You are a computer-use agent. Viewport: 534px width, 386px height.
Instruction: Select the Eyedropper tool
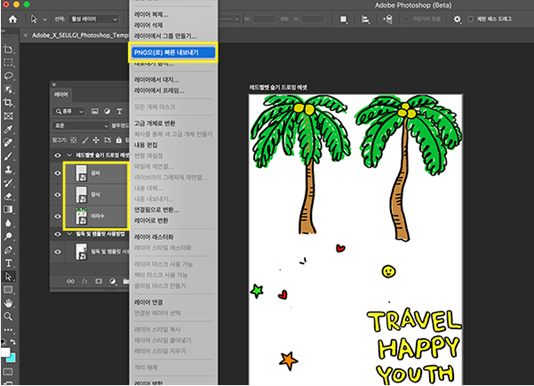9,129
